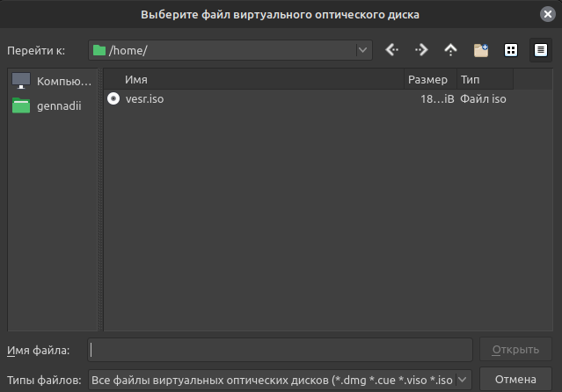Switch to detailed list view
This screenshot has height=392, width=562.
point(540,50)
